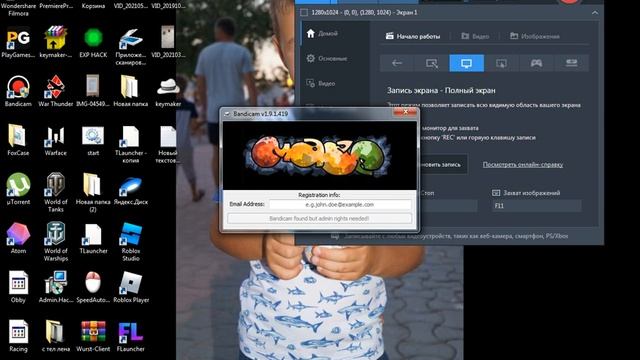
Task: Select the start batch file icon
Action: click(x=93, y=136)
